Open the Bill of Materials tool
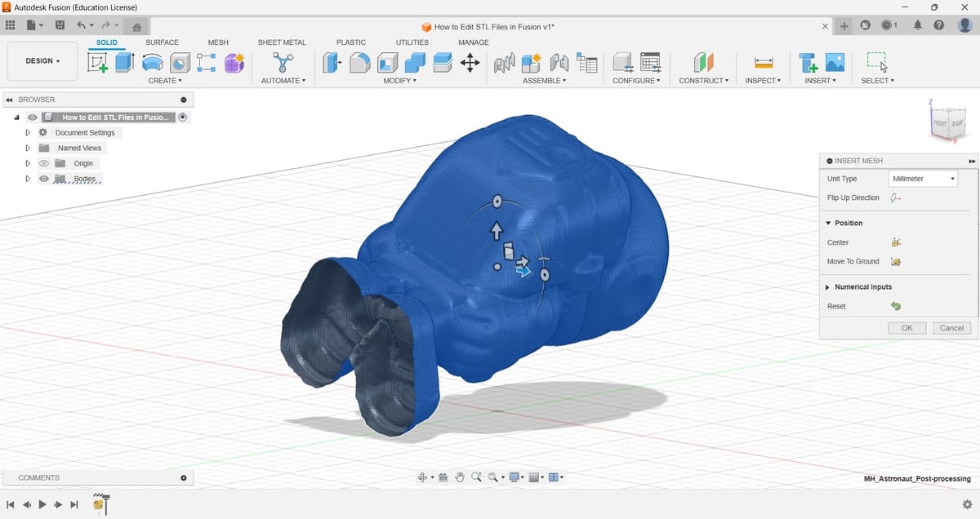 click(586, 63)
